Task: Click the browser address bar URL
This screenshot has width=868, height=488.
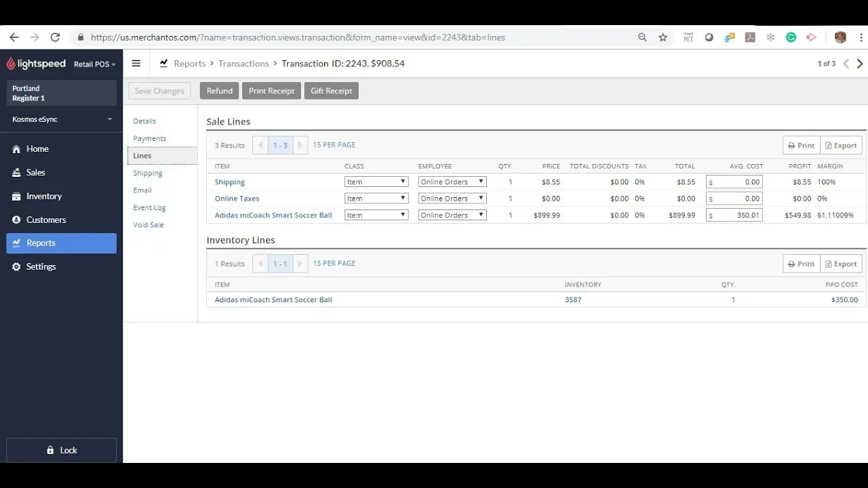Action: click(298, 37)
